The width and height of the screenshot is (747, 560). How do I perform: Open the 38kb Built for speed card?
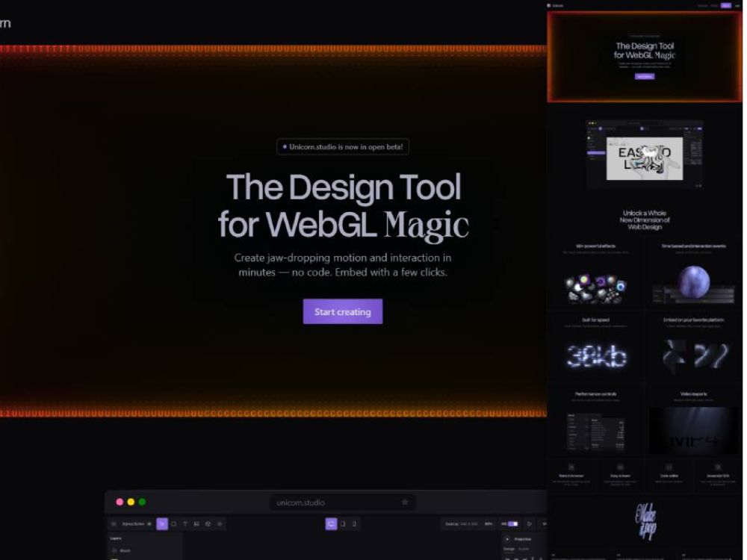point(595,349)
